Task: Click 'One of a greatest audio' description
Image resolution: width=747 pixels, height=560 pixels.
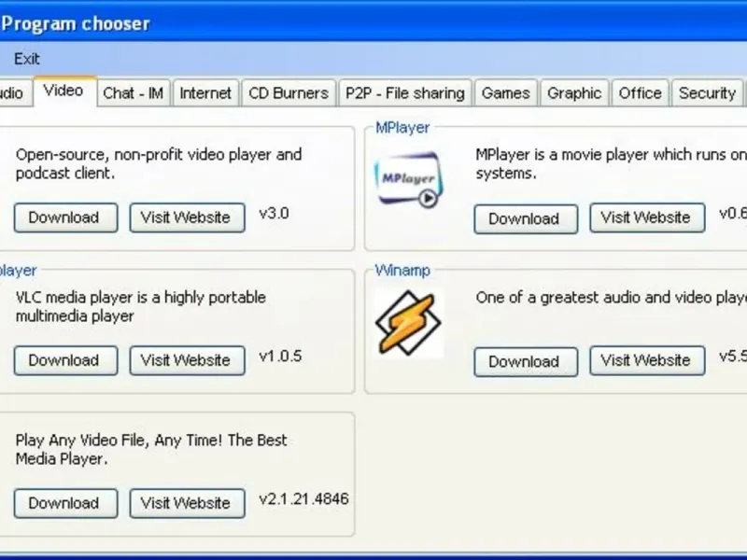Action: point(612,298)
